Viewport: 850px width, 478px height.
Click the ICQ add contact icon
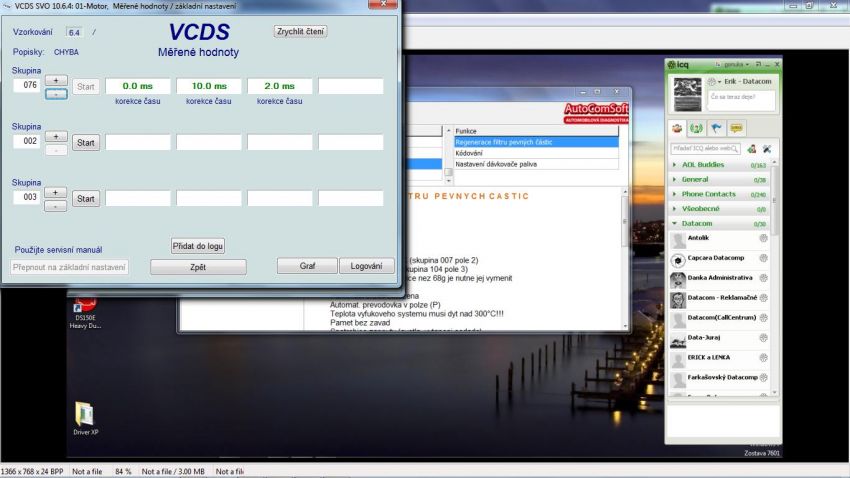pyautogui.click(x=752, y=148)
